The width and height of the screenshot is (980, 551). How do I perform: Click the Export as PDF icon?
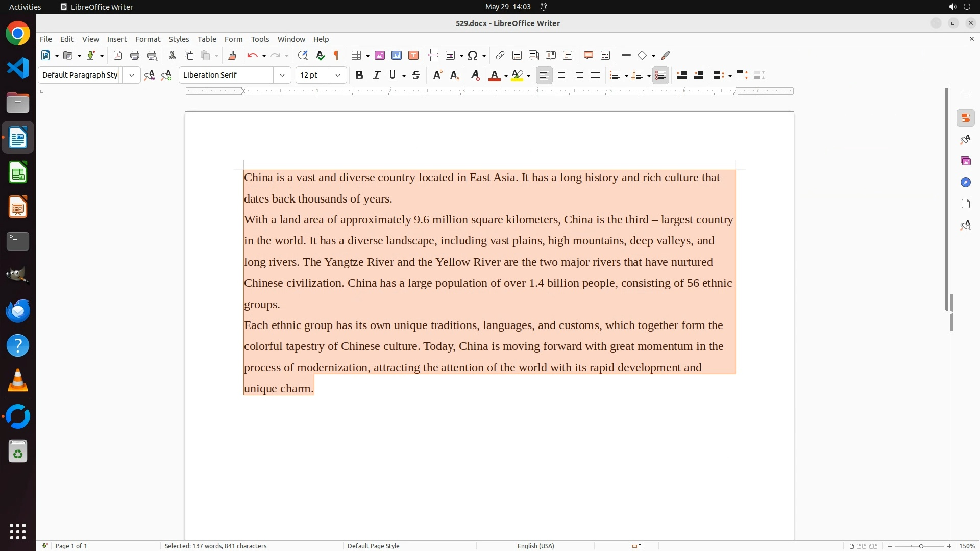[118, 56]
